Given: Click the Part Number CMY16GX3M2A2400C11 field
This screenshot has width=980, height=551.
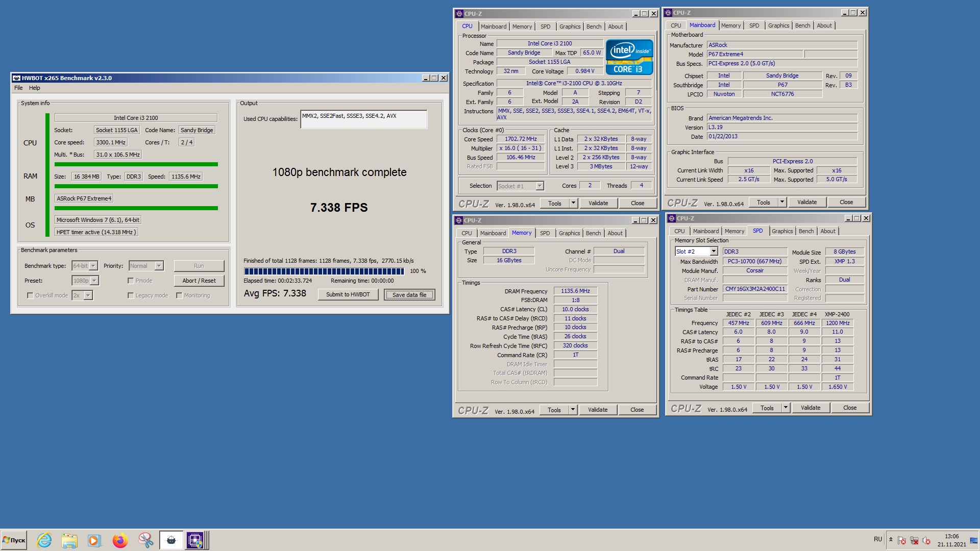Looking at the screenshot, I should pos(755,289).
